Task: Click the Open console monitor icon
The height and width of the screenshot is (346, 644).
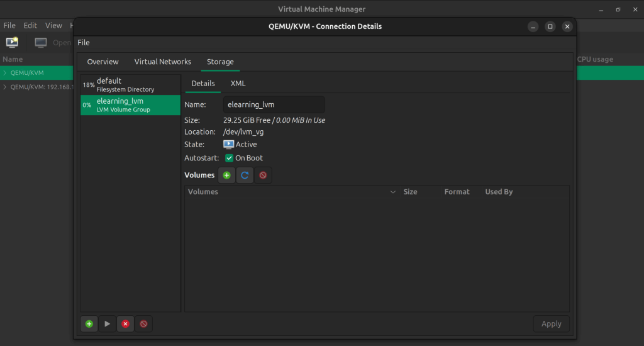Action: tap(41, 42)
